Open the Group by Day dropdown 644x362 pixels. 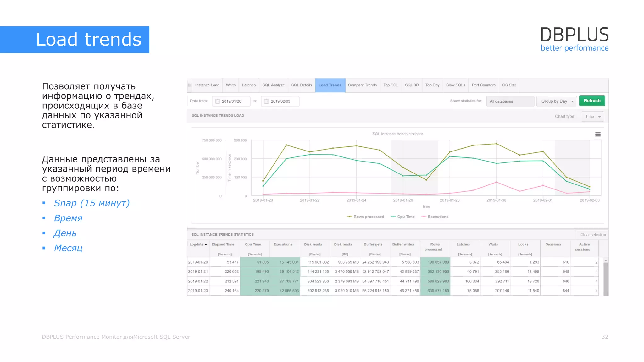(x=557, y=101)
